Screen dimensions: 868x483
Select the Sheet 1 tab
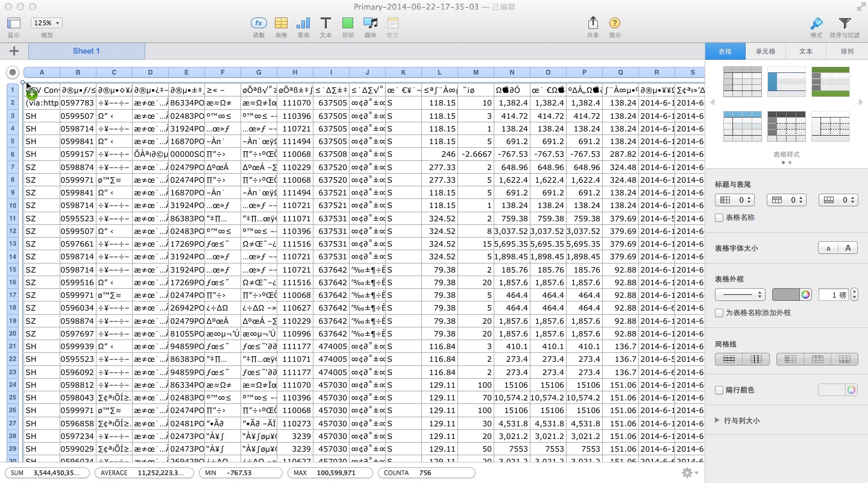click(x=86, y=51)
